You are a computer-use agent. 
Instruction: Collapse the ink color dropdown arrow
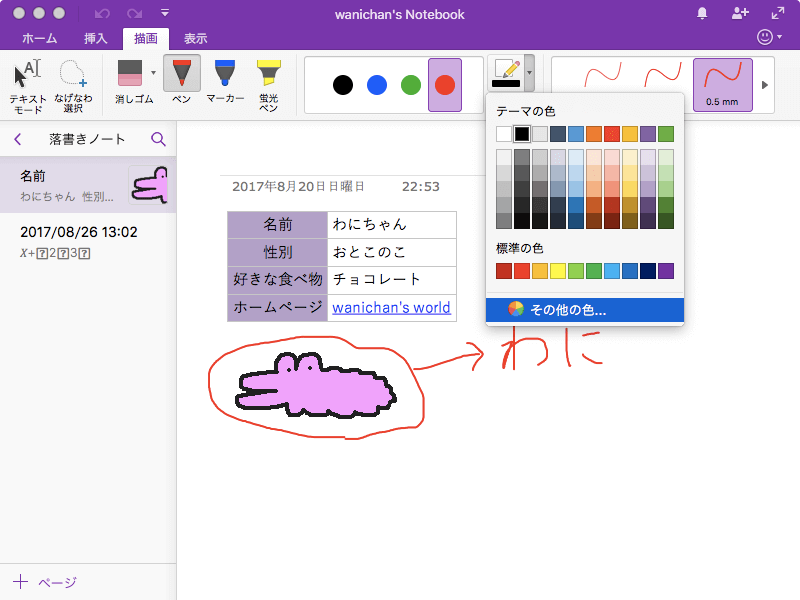529,72
